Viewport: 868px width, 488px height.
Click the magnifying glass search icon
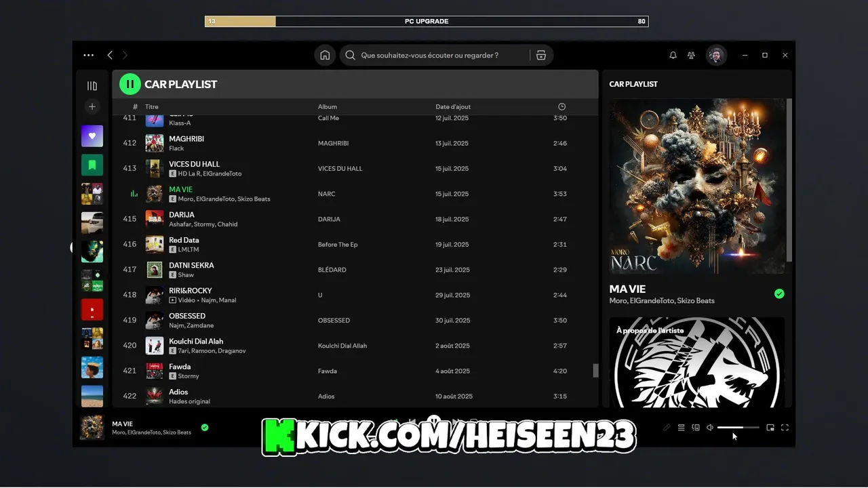pyautogui.click(x=351, y=56)
